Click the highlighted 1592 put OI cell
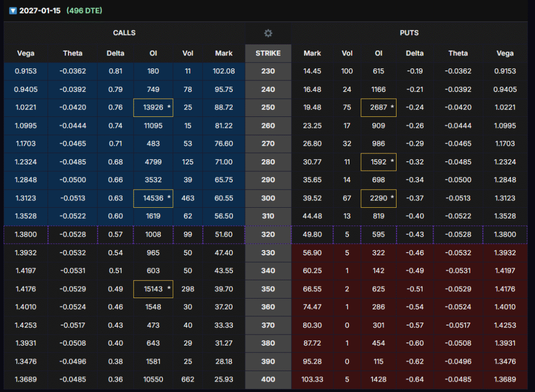 pyautogui.click(x=378, y=162)
